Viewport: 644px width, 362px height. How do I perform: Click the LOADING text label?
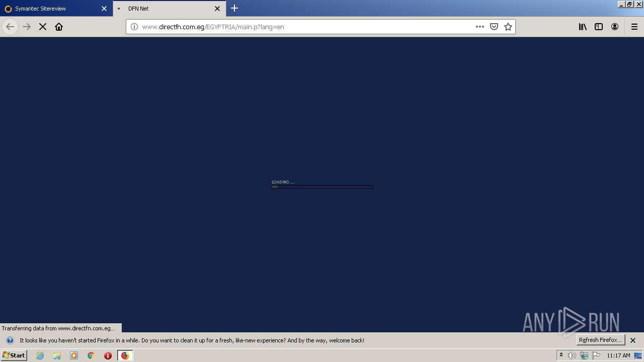click(x=283, y=182)
